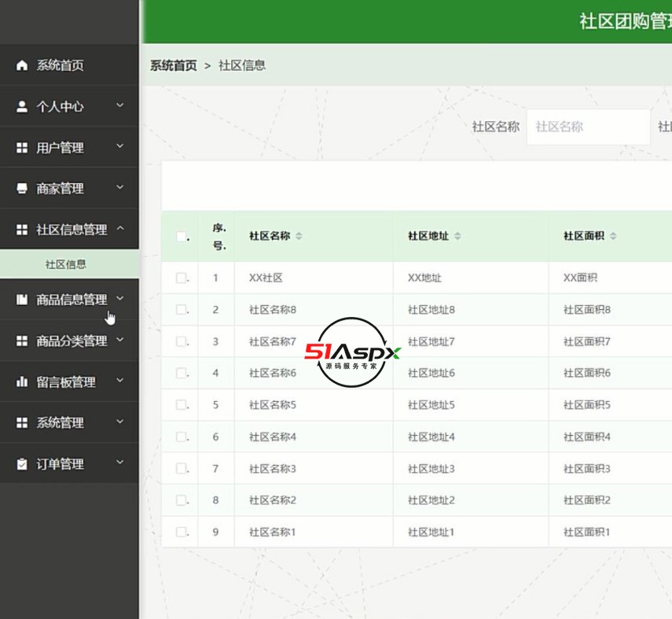This screenshot has height=619, width=672.
Task: Open the 留言板管理 sidebar menu
Action: click(x=69, y=381)
